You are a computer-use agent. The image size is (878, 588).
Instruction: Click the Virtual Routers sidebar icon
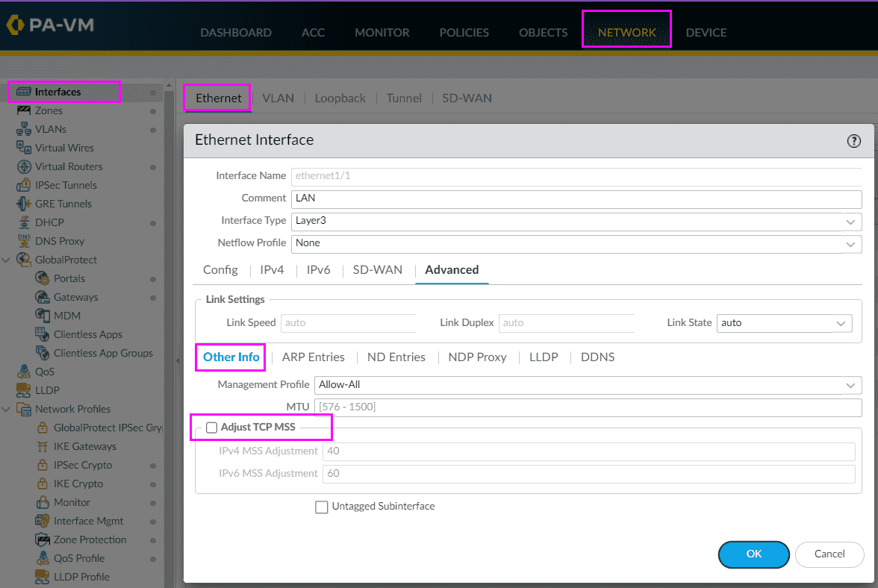point(23,166)
